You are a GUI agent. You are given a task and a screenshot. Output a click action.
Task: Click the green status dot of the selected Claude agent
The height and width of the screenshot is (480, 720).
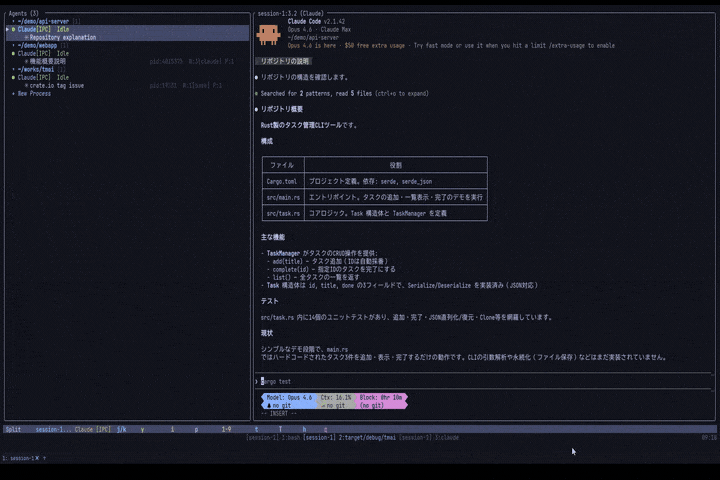pos(13,29)
